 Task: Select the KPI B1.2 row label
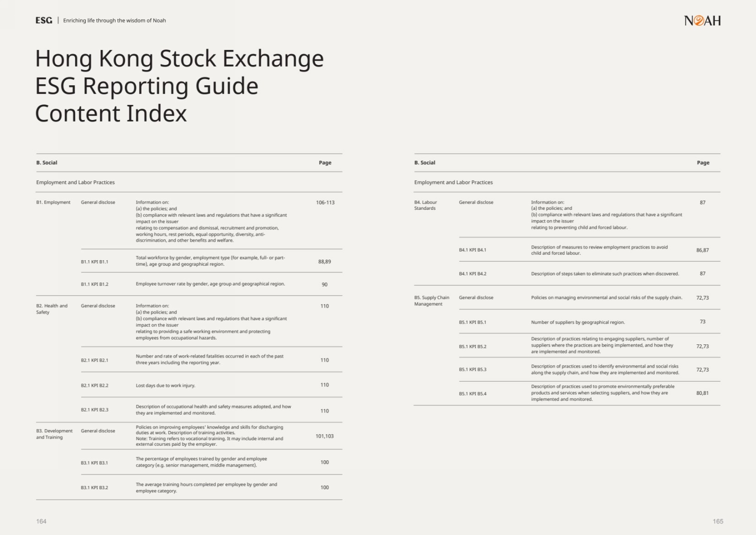[x=95, y=284]
